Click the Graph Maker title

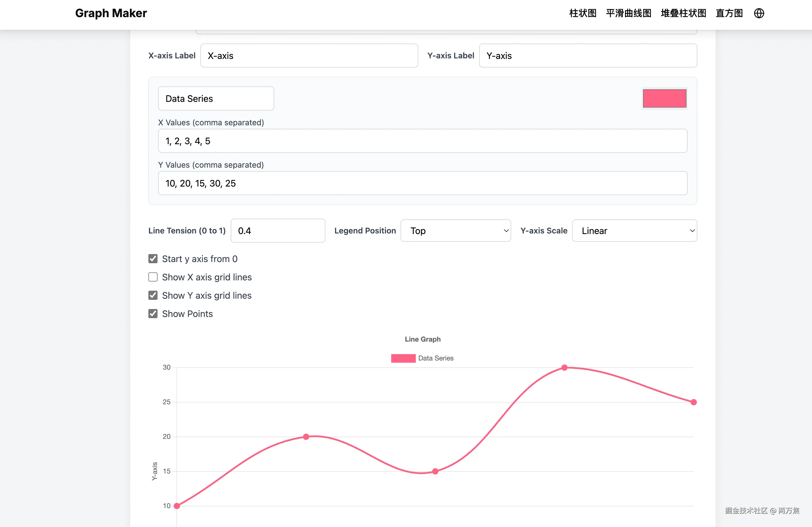111,13
